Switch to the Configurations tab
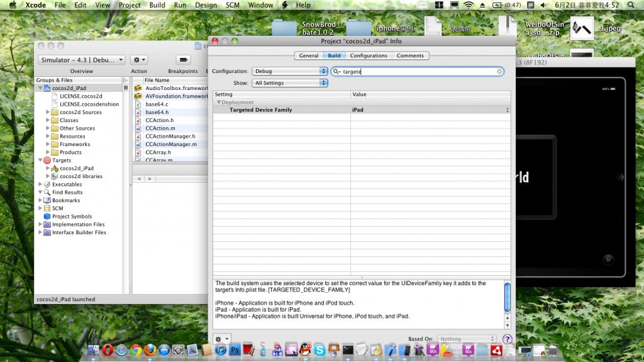 369,55
